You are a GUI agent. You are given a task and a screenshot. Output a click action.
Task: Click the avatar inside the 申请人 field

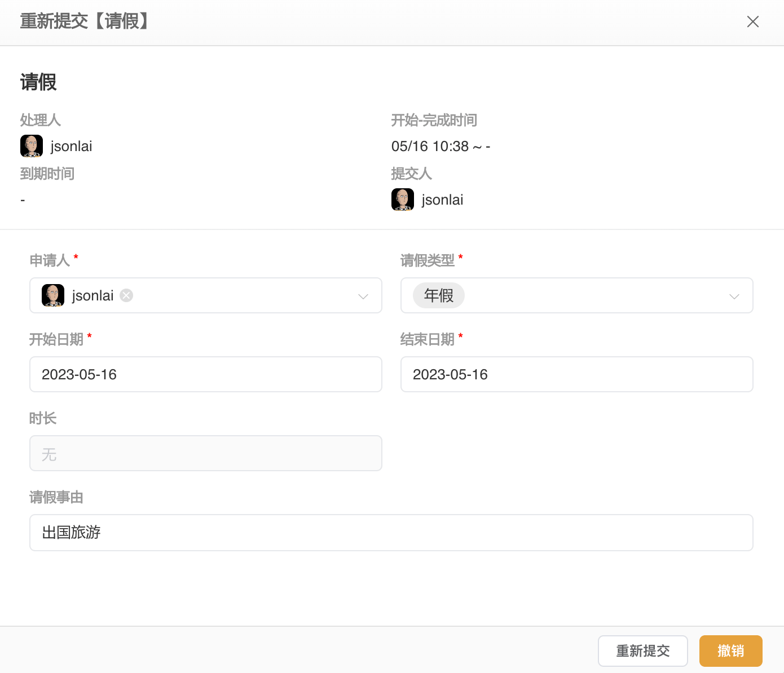(x=53, y=295)
